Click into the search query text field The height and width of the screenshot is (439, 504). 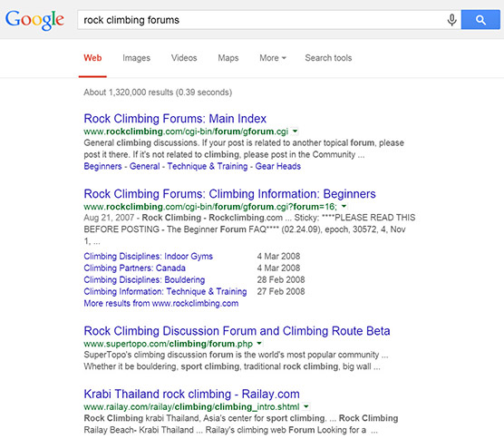(262, 20)
